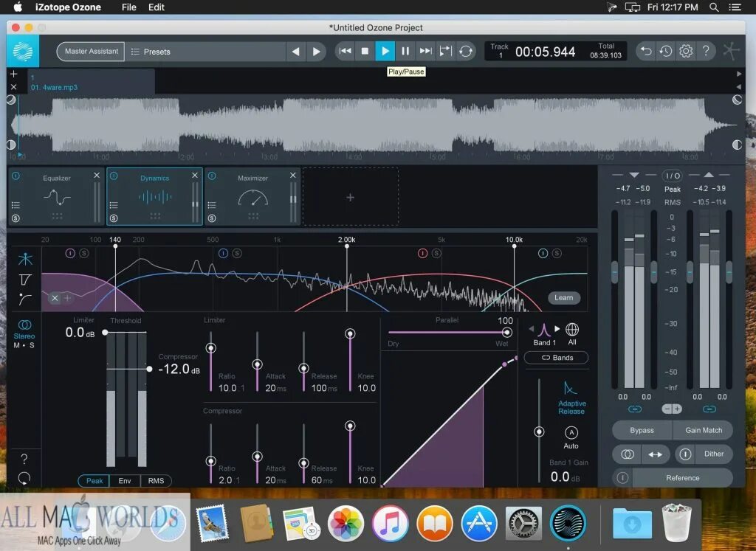Solo the Maximizer module
The image size is (756, 551).
(212, 218)
